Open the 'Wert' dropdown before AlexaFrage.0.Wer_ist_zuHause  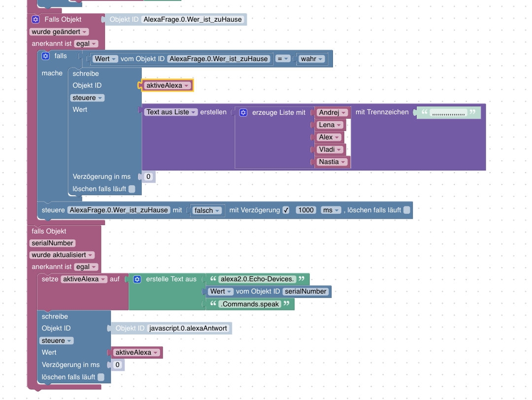click(x=105, y=59)
